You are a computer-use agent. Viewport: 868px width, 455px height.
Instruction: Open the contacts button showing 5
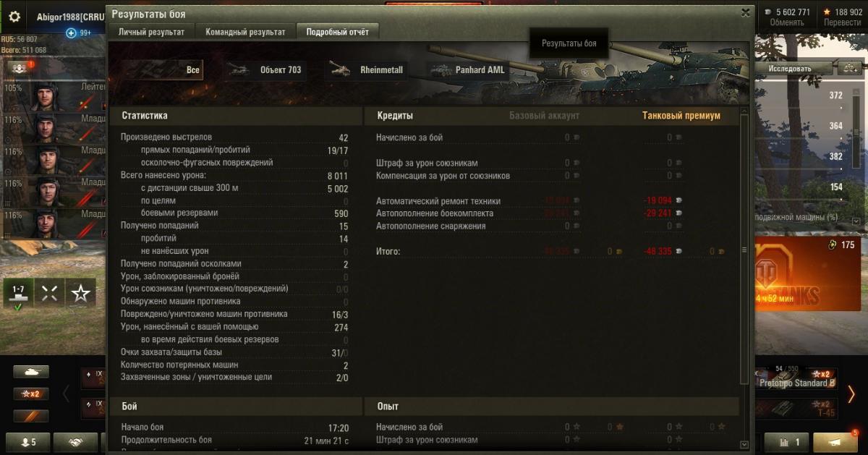[27, 442]
